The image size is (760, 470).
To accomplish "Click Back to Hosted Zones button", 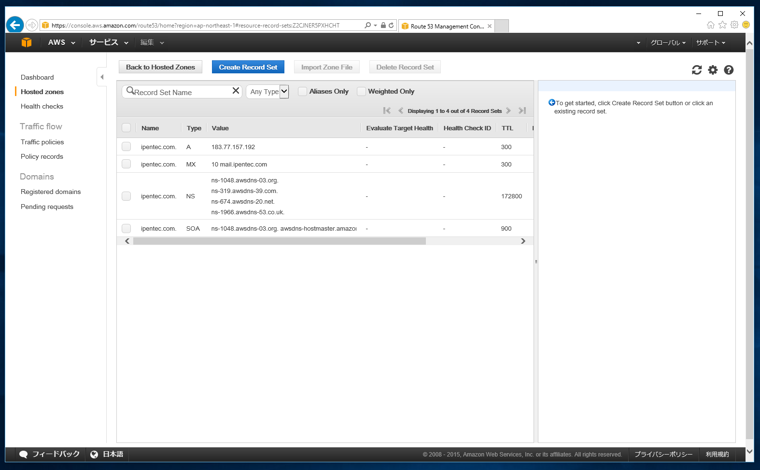I will point(160,67).
